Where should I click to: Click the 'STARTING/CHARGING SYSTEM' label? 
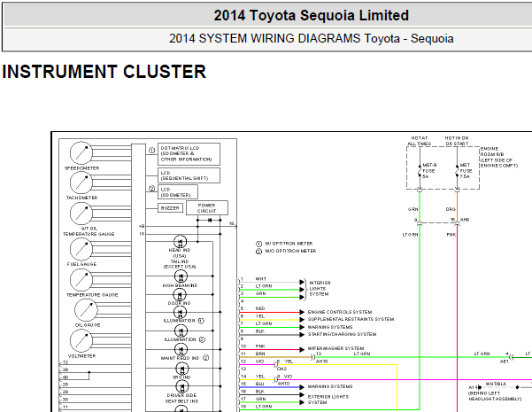click(x=342, y=334)
